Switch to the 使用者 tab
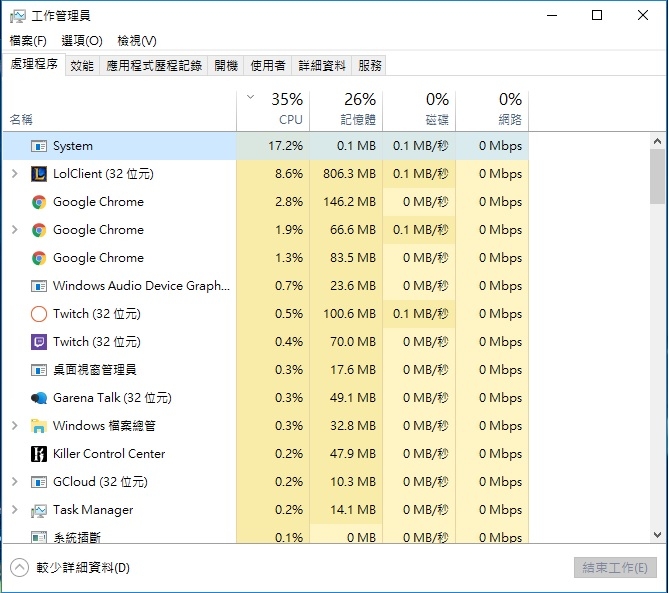Screen dimensions: 669x593 pos(268,66)
